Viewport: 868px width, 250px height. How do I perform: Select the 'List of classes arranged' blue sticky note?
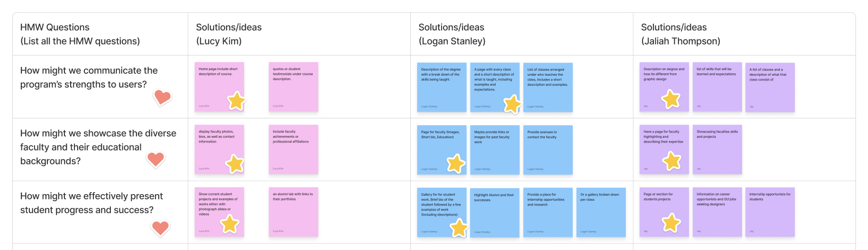[548, 88]
